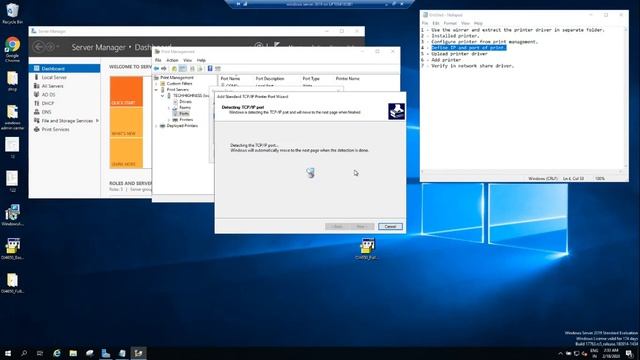Click Cancel in TCP/IP Port Wizard
The width and height of the screenshot is (640, 360).
pyautogui.click(x=390, y=227)
